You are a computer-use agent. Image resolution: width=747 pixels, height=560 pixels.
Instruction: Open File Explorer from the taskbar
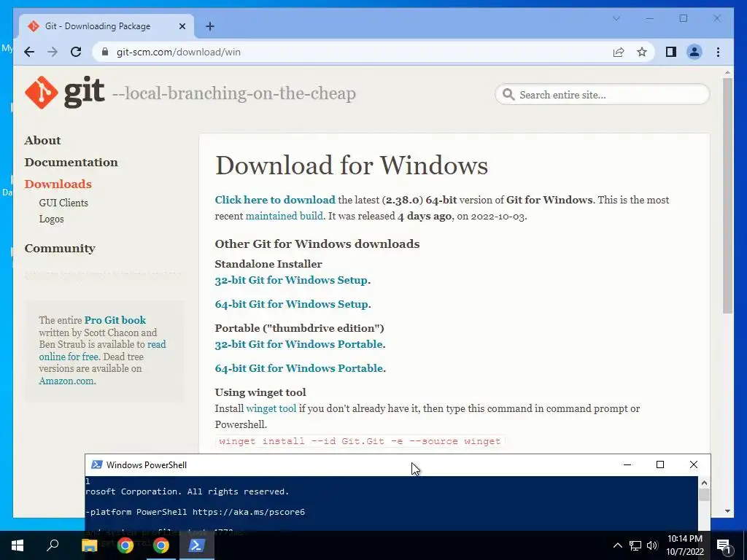point(89,545)
